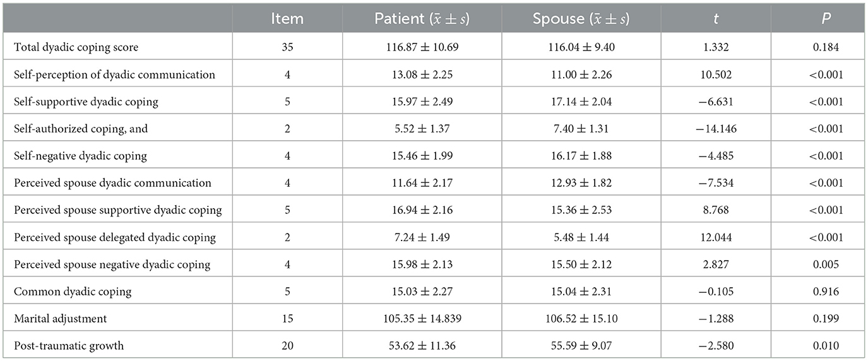Click Perceived spouse delegated dyadic coping label
This screenshot has width=868, height=361.
click(115, 237)
